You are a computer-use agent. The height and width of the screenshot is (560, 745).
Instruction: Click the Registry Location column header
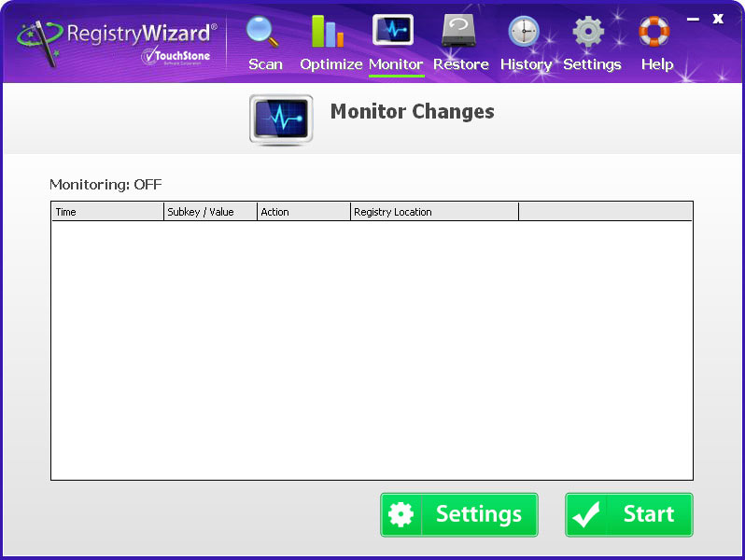point(434,212)
